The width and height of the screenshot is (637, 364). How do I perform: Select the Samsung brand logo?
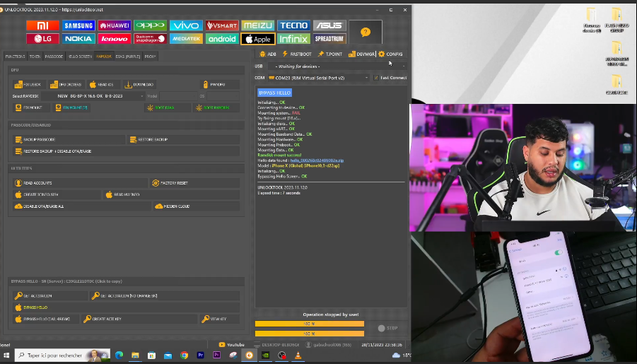tap(78, 25)
